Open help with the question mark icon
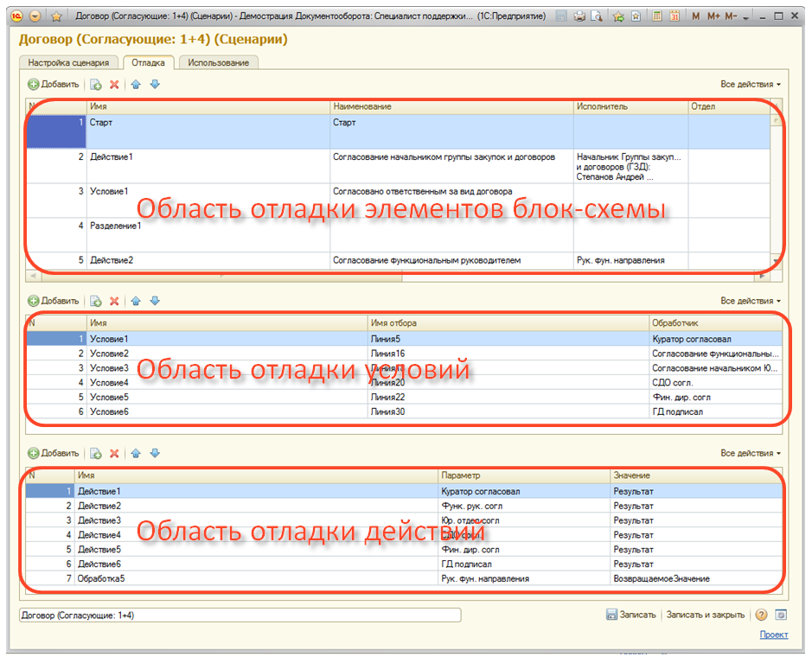This screenshot has width=812, height=657. pyautogui.click(x=761, y=615)
